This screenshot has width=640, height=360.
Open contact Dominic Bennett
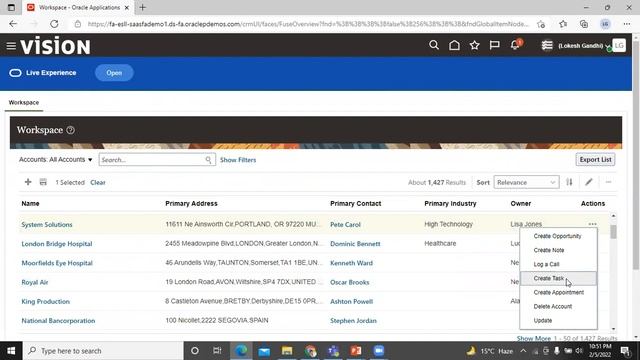click(355, 244)
